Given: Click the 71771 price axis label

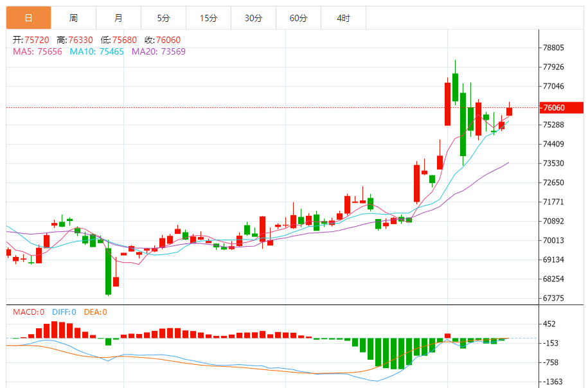Looking at the screenshot, I should [x=553, y=202].
